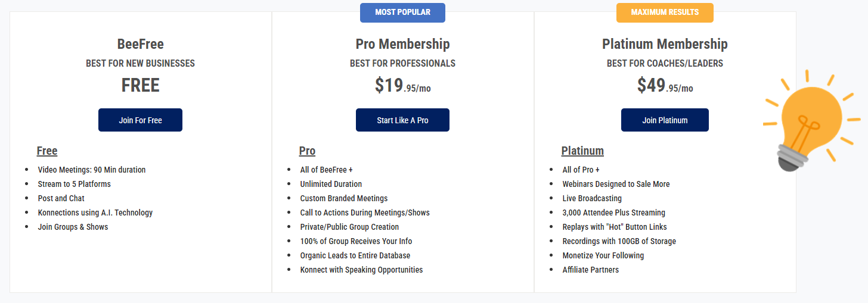This screenshot has height=303, width=868.
Task: Click the underlined Free section heading
Action: 47,151
